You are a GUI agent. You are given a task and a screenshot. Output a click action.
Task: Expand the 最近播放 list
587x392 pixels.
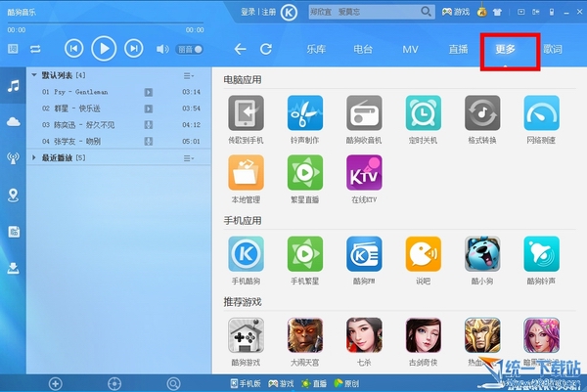[34, 157]
